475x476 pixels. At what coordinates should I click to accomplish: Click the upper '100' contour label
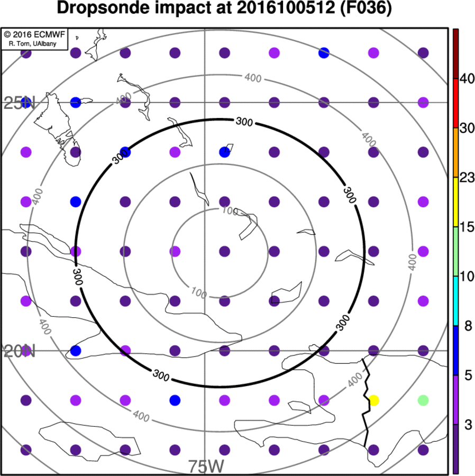pyautogui.click(x=230, y=210)
